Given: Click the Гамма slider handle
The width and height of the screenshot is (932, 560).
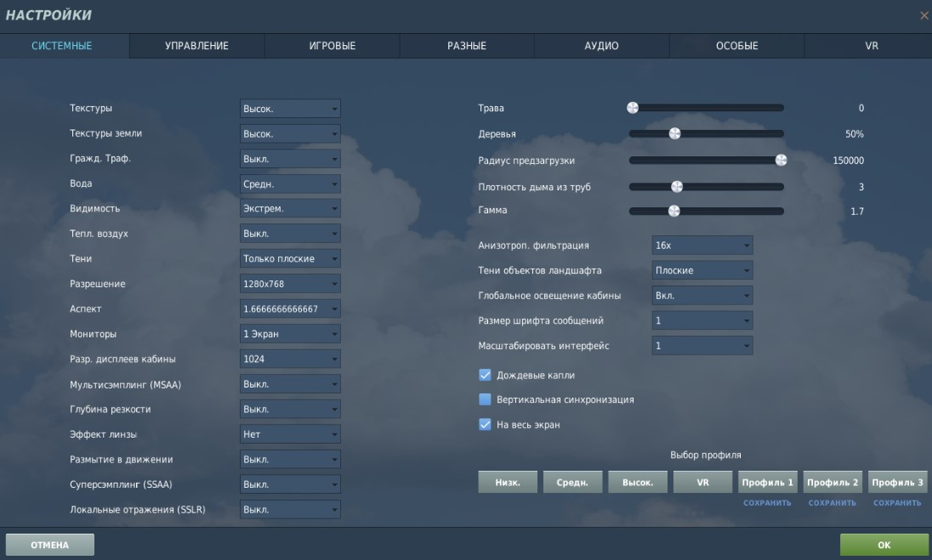Looking at the screenshot, I should [x=674, y=211].
